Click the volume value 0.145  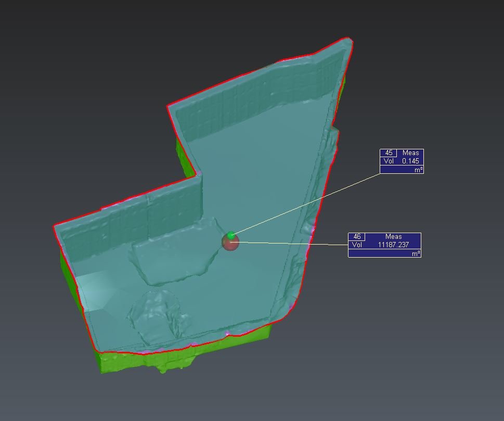pyautogui.click(x=410, y=161)
